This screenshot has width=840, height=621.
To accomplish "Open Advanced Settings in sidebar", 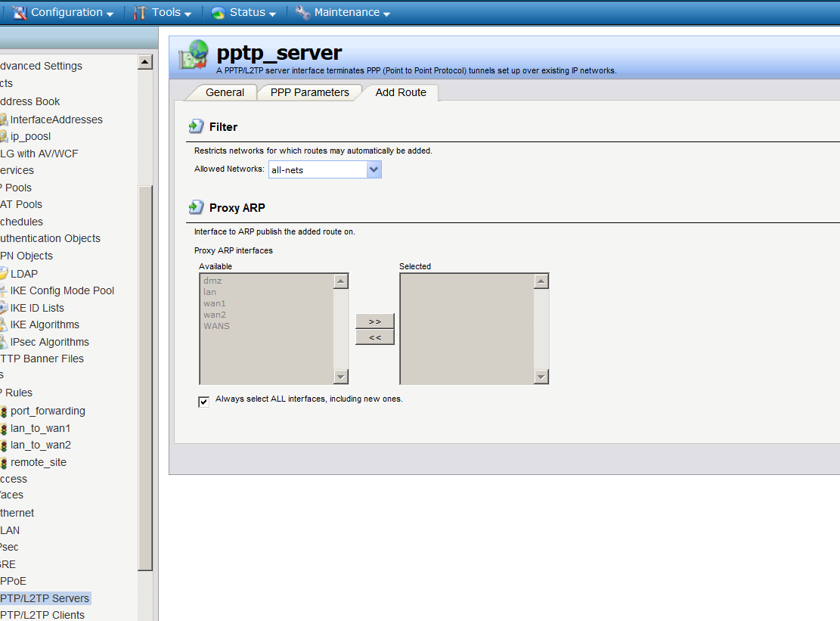I will (x=42, y=66).
